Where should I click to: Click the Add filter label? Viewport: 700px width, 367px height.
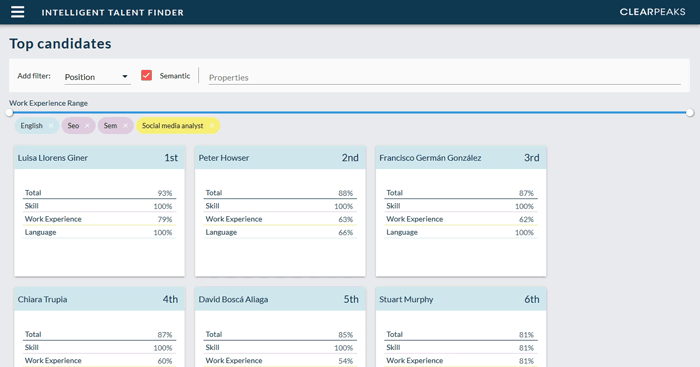[x=34, y=76]
